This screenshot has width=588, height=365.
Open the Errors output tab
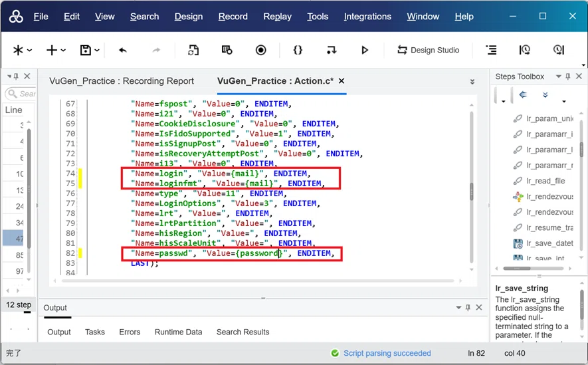130,332
